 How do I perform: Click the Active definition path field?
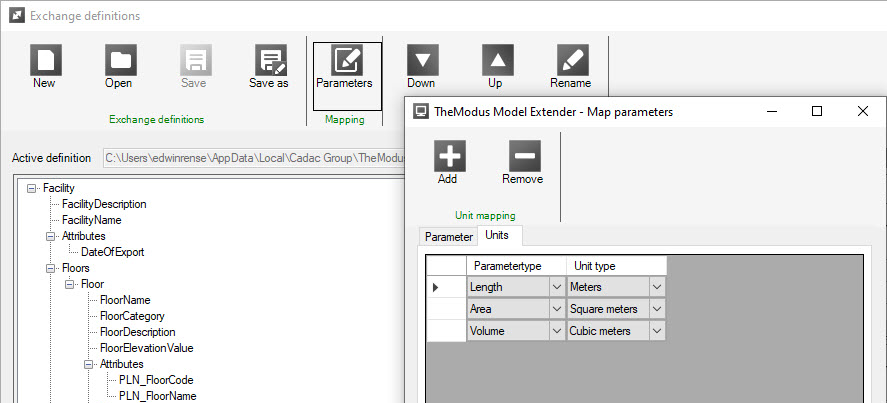[254, 158]
